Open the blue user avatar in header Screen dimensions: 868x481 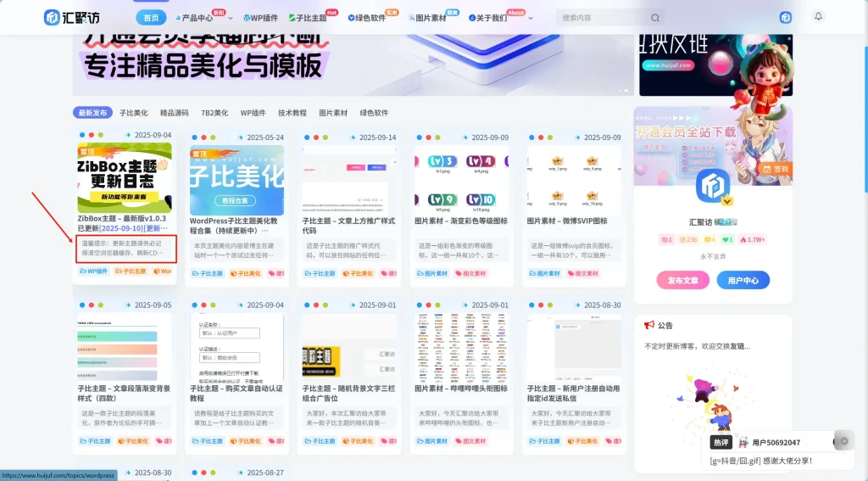[786, 17]
